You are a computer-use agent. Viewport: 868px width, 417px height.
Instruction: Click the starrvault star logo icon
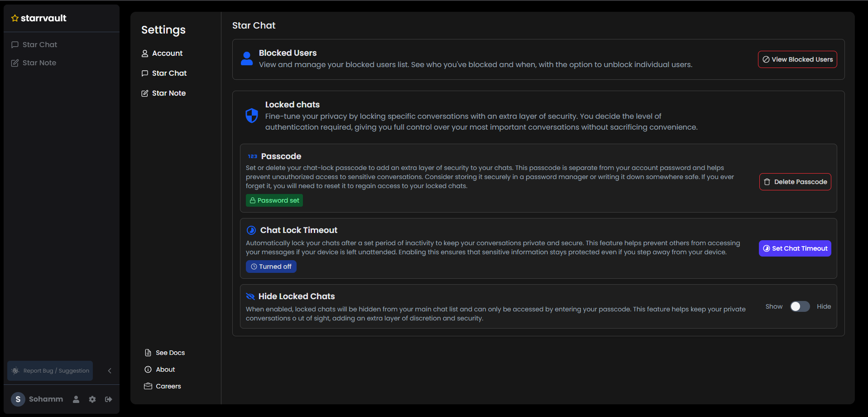(x=15, y=18)
